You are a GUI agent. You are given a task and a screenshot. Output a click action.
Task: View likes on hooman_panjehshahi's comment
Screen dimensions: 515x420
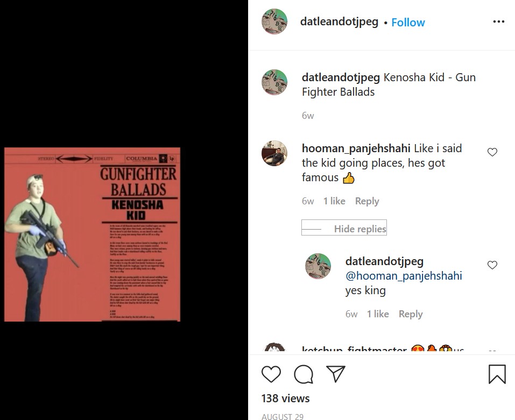click(334, 201)
